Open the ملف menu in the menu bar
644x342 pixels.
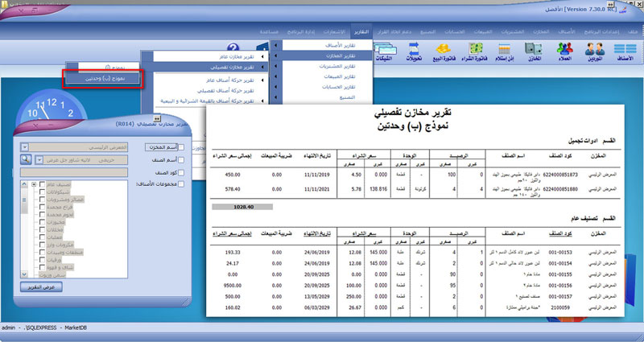click(633, 31)
